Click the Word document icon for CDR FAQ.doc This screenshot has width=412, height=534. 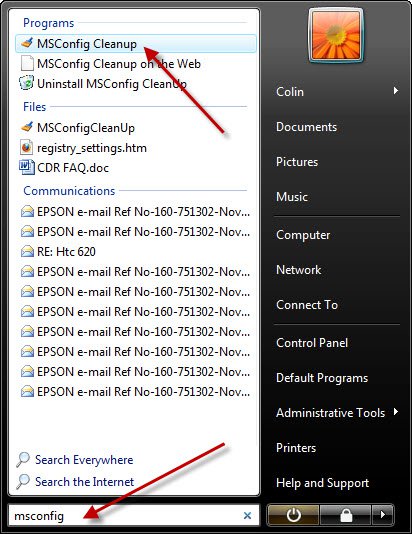point(27,167)
